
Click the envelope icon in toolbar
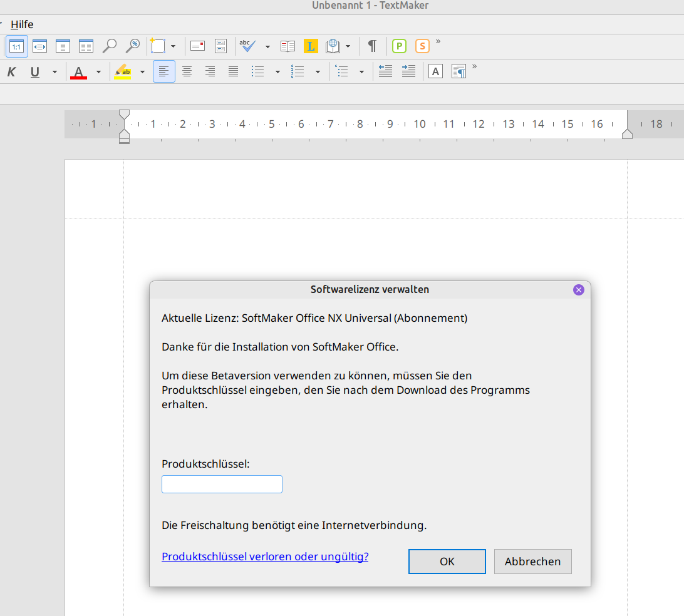(197, 46)
